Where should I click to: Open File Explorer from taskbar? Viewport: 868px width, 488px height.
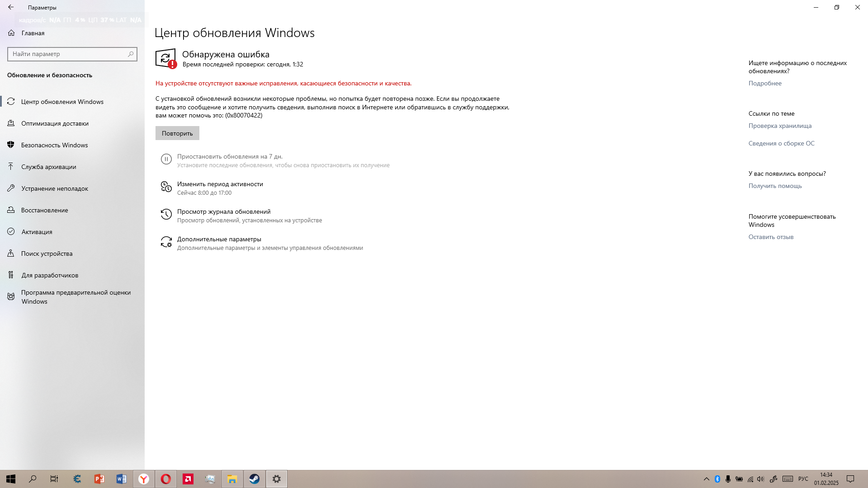232,479
